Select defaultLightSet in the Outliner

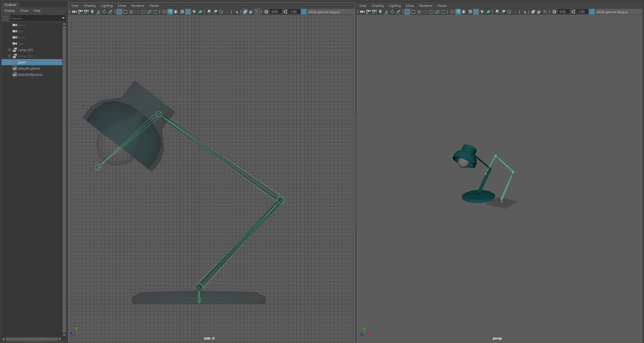[29, 68]
